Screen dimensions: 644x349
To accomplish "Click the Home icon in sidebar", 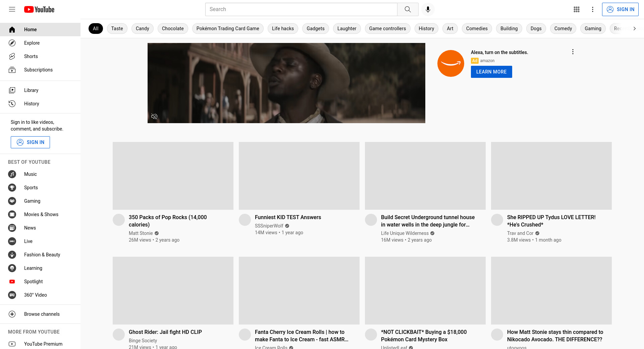I will 12,30.
